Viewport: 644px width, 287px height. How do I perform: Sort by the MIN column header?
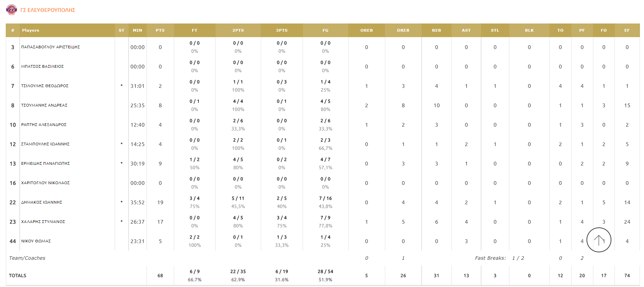[x=137, y=30]
